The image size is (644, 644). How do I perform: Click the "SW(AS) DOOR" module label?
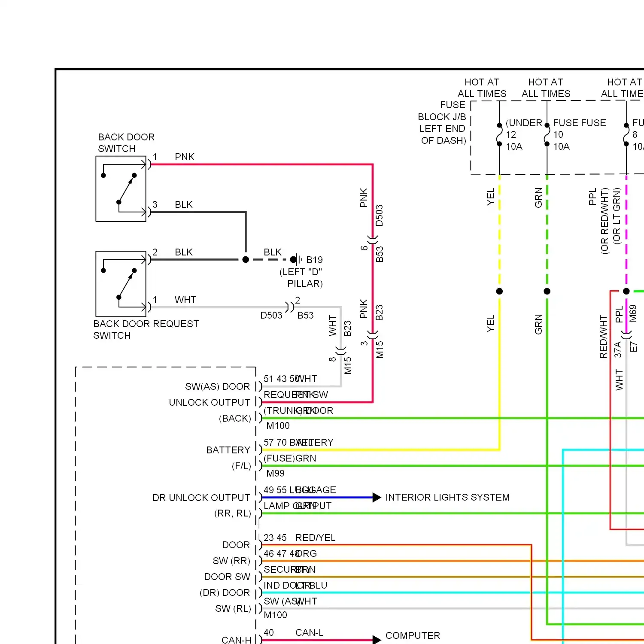(x=218, y=386)
